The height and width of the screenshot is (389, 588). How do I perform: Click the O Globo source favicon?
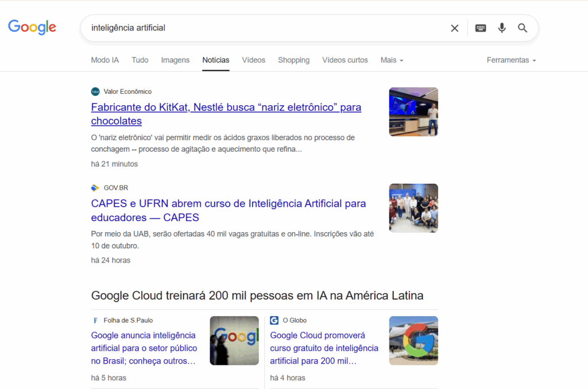(274, 320)
